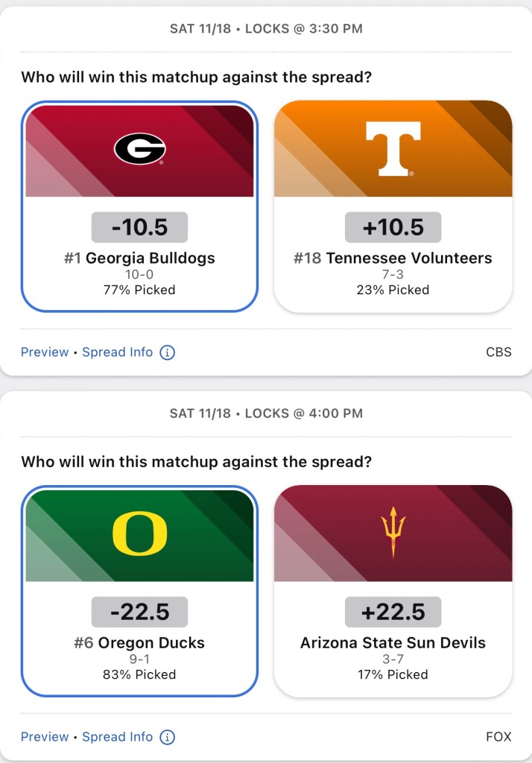Screen dimensions: 532x763
Task: Click the #6 Oregon Ducks team name
Action: (139, 643)
